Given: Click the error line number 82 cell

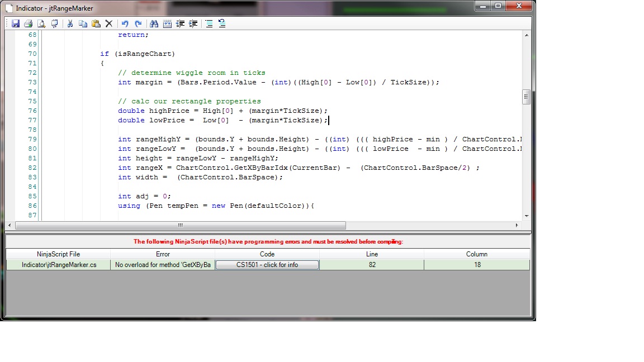Looking at the screenshot, I should coord(372,265).
